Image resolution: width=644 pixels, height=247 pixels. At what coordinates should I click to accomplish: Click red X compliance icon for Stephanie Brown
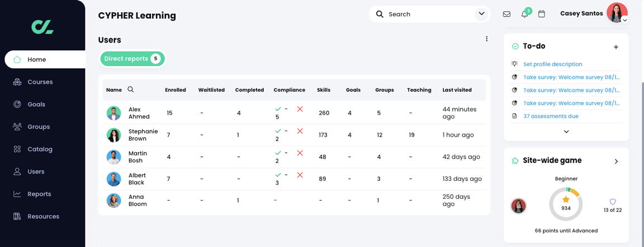coord(300,131)
